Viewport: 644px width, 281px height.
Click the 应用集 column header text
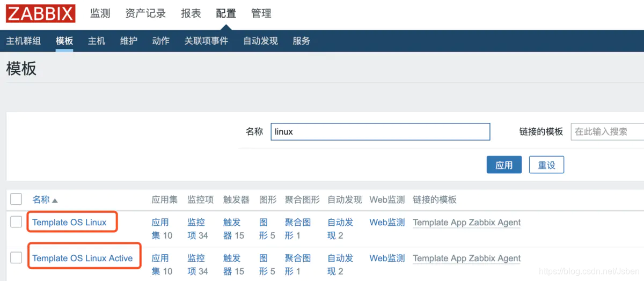point(164,199)
